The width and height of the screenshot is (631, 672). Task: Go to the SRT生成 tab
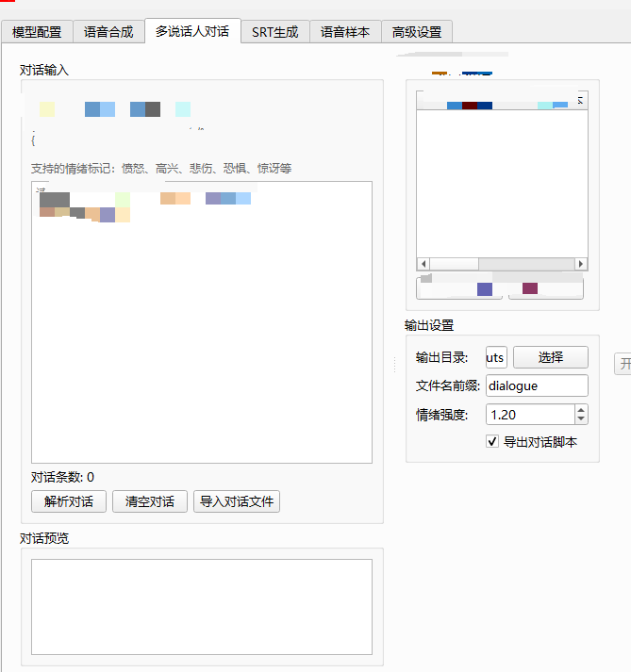tap(274, 32)
